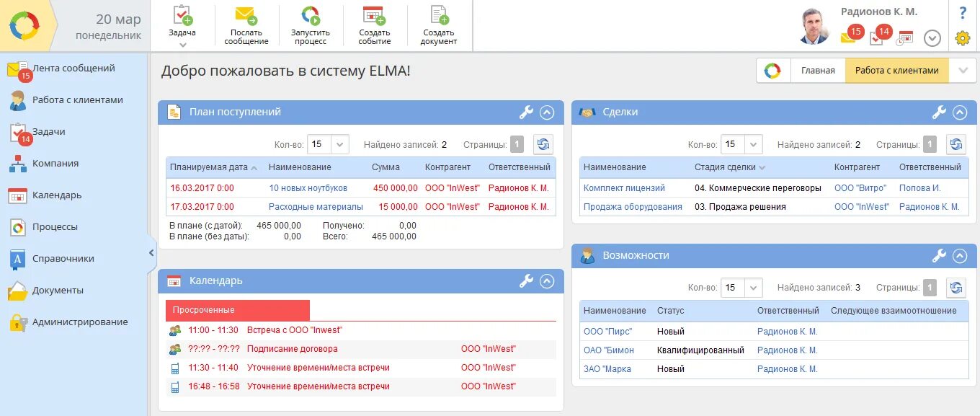Switch to Работа с клиентами tab
The image size is (980, 416).
click(x=897, y=71)
